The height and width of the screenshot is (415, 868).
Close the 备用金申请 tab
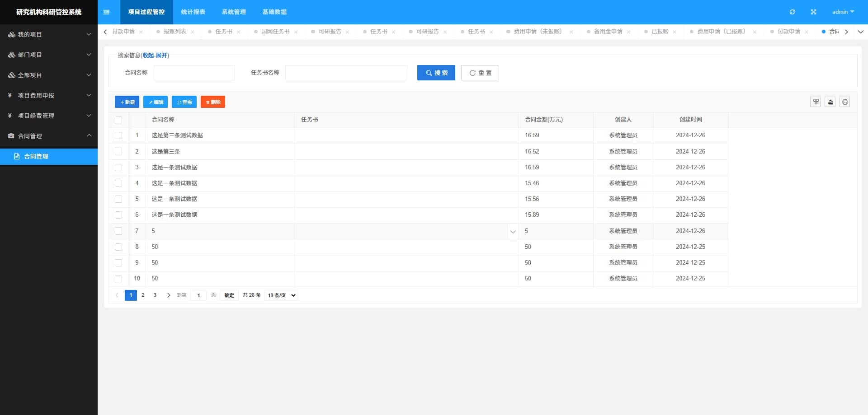tap(628, 32)
